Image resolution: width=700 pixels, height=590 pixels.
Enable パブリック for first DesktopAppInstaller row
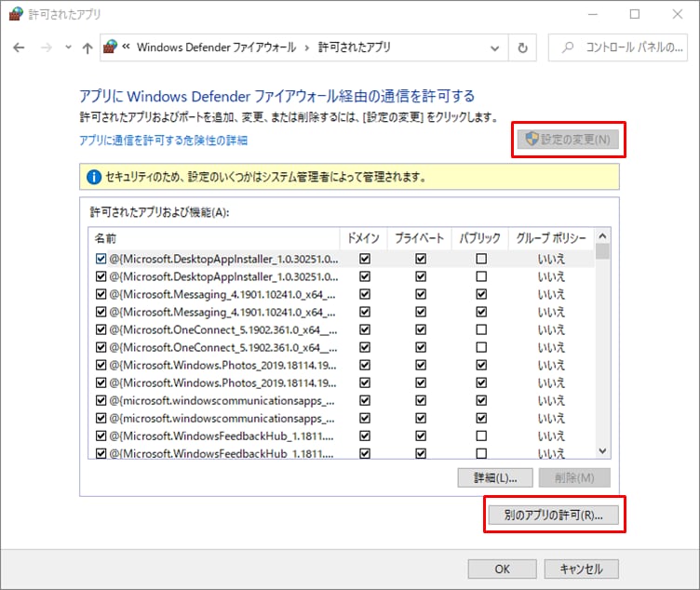[481, 259]
